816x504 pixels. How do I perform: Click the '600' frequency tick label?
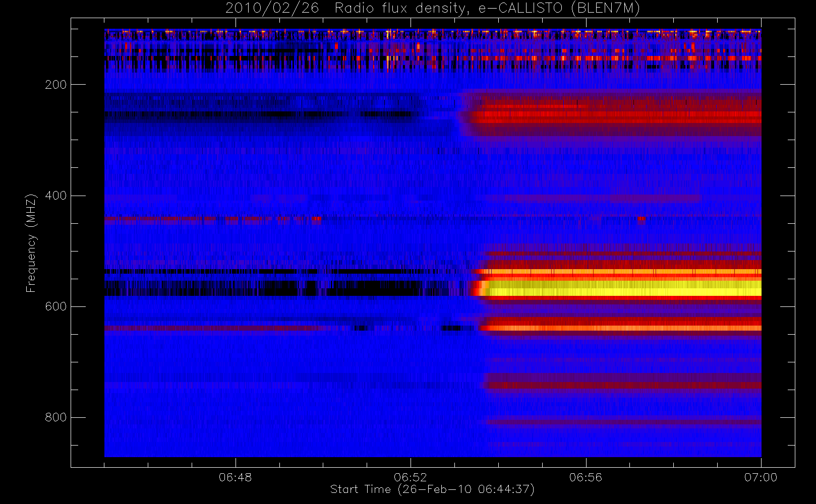[56, 306]
